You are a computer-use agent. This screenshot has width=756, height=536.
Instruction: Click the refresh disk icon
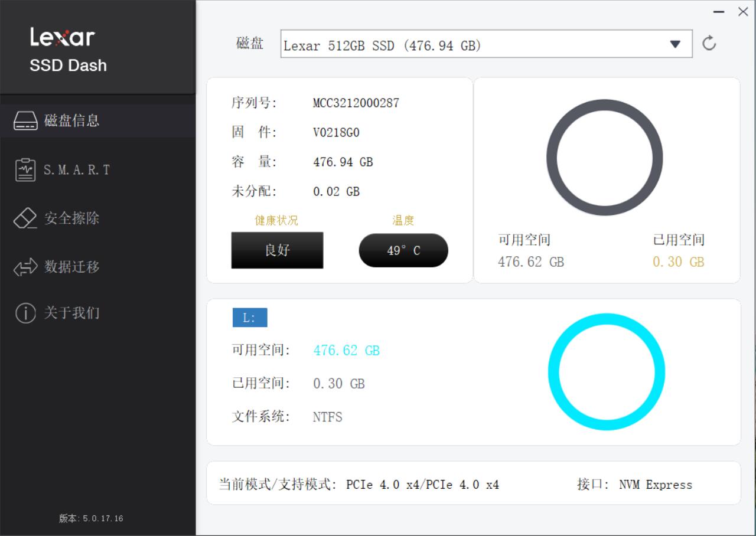click(709, 43)
